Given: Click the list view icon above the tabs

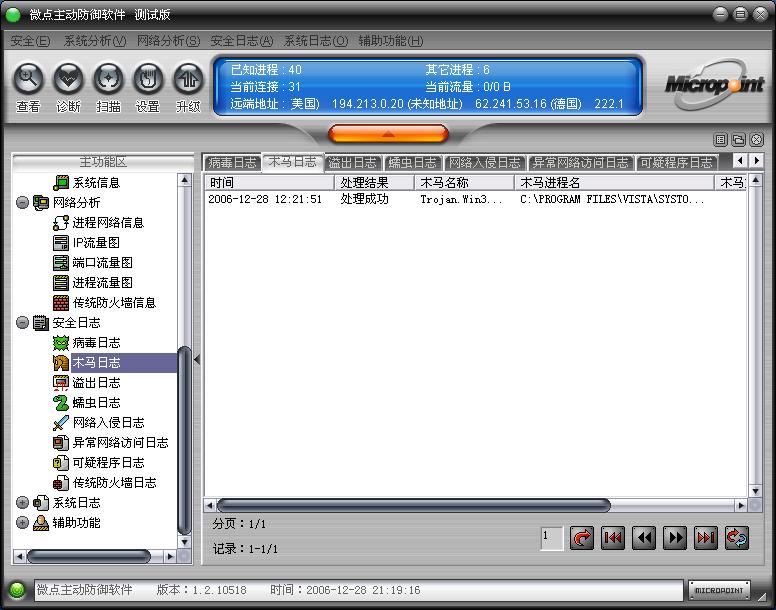Looking at the screenshot, I should pyautogui.click(x=721, y=140).
